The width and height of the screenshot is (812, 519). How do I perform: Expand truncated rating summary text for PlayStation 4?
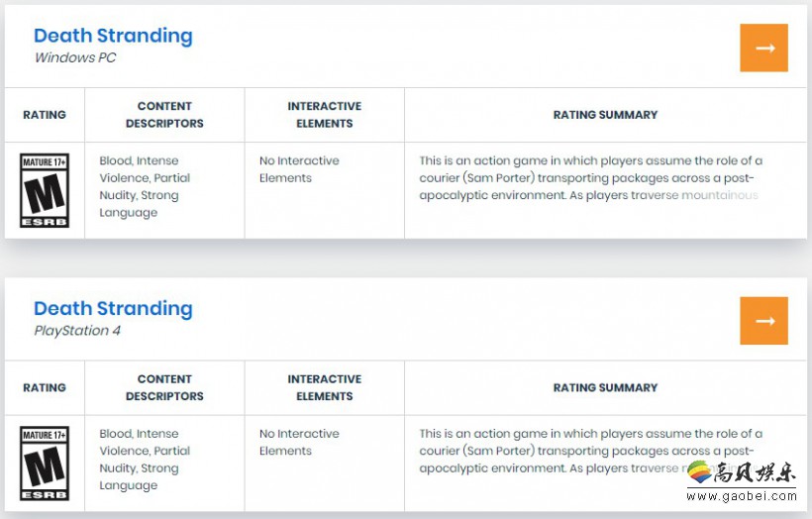(x=590, y=451)
